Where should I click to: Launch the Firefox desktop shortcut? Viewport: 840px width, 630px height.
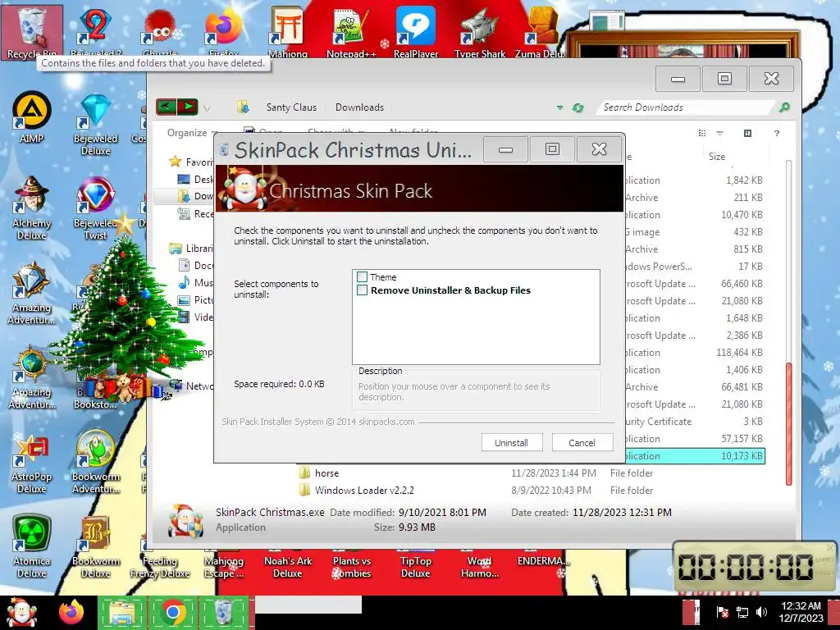(223, 31)
